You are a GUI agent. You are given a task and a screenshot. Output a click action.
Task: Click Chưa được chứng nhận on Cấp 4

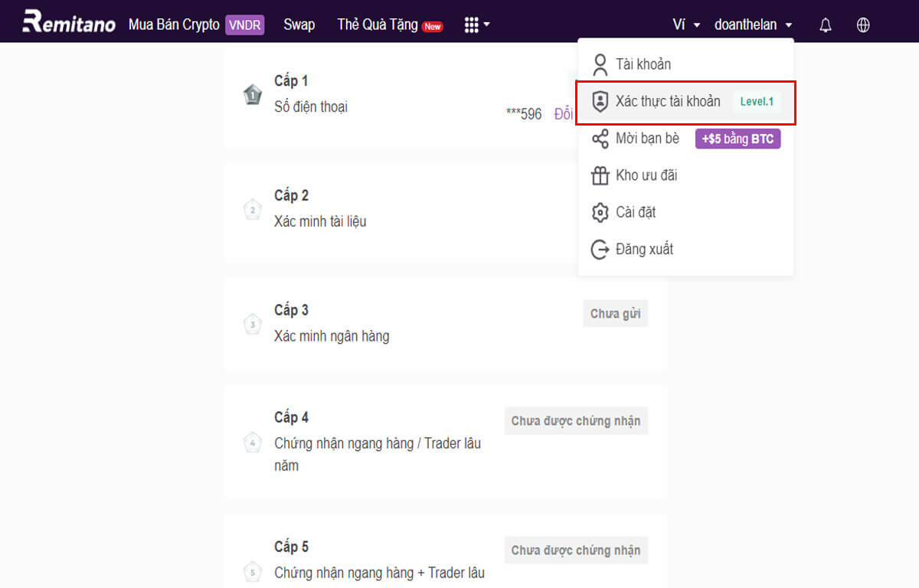(576, 420)
